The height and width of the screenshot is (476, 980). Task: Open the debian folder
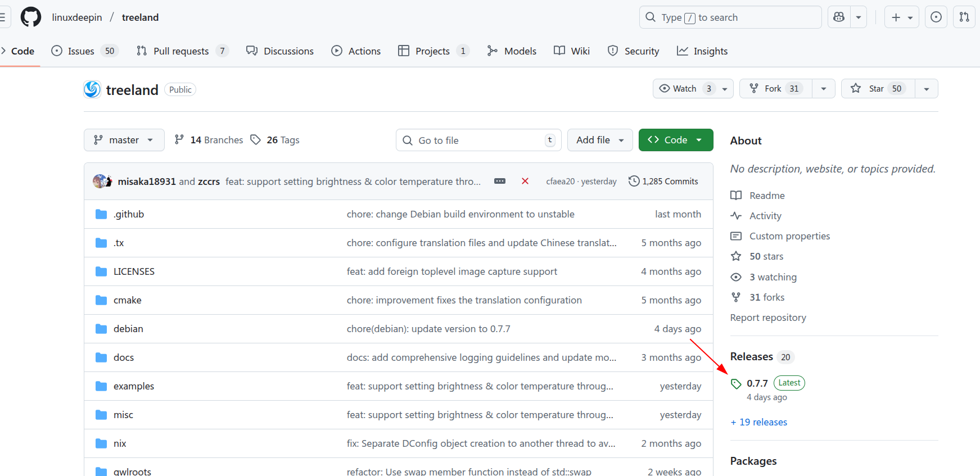[128, 329]
